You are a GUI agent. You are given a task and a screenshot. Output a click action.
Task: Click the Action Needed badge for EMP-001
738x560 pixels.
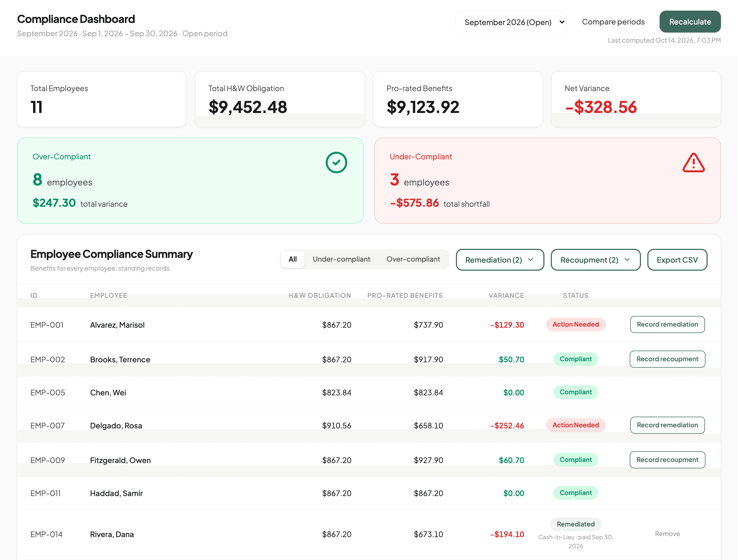(576, 324)
